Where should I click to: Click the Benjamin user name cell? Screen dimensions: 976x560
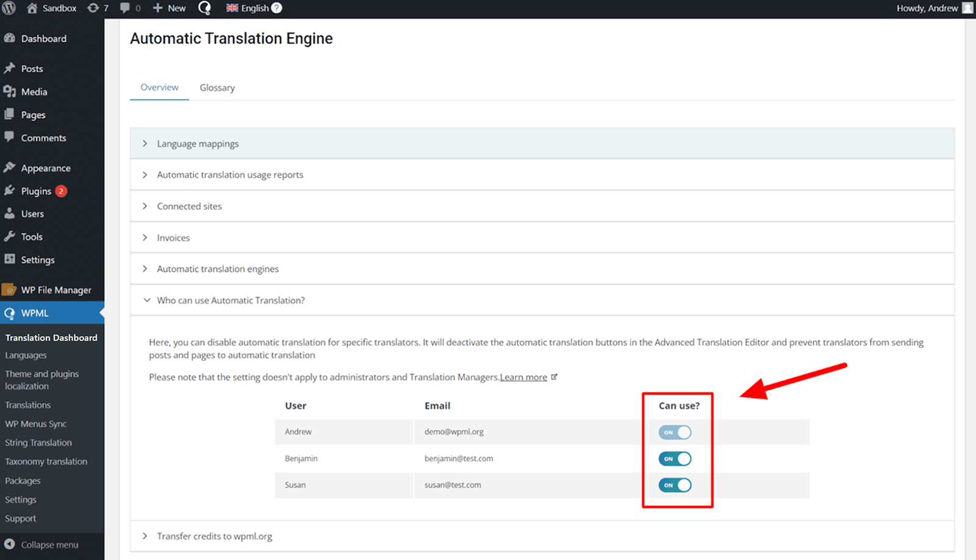coord(301,459)
